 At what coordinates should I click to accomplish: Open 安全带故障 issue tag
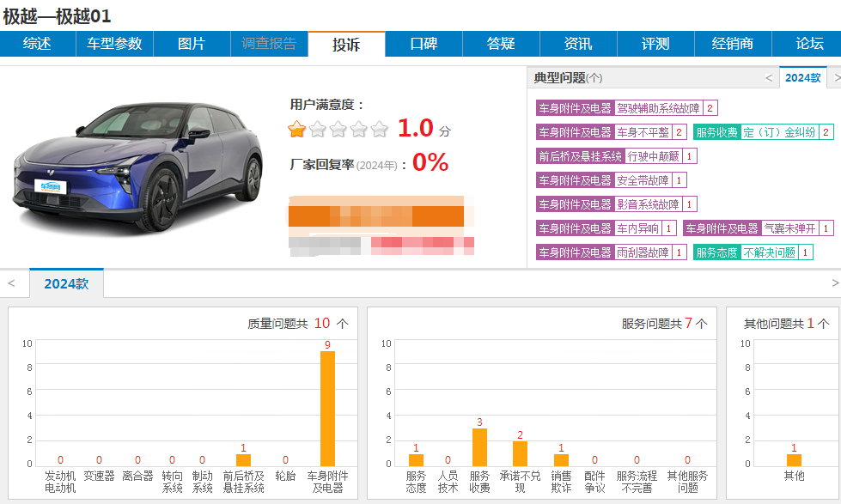coord(643,180)
